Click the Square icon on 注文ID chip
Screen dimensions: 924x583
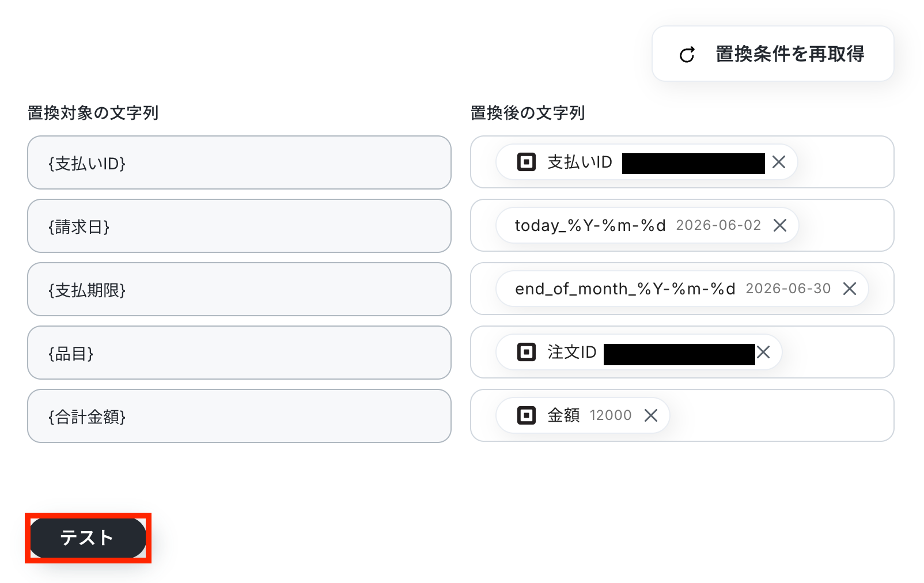tap(527, 352)
